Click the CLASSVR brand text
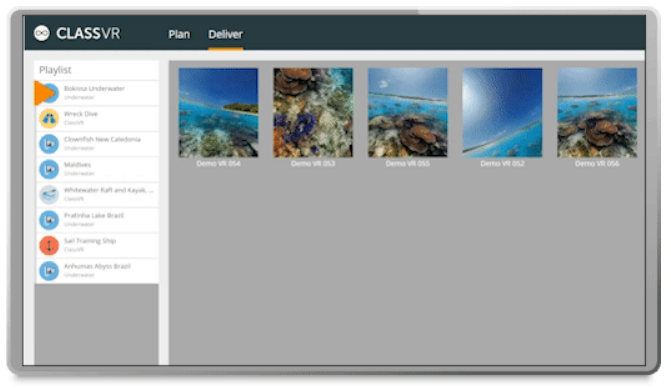This screenshot has width=671, height=388. pos(88,33)
